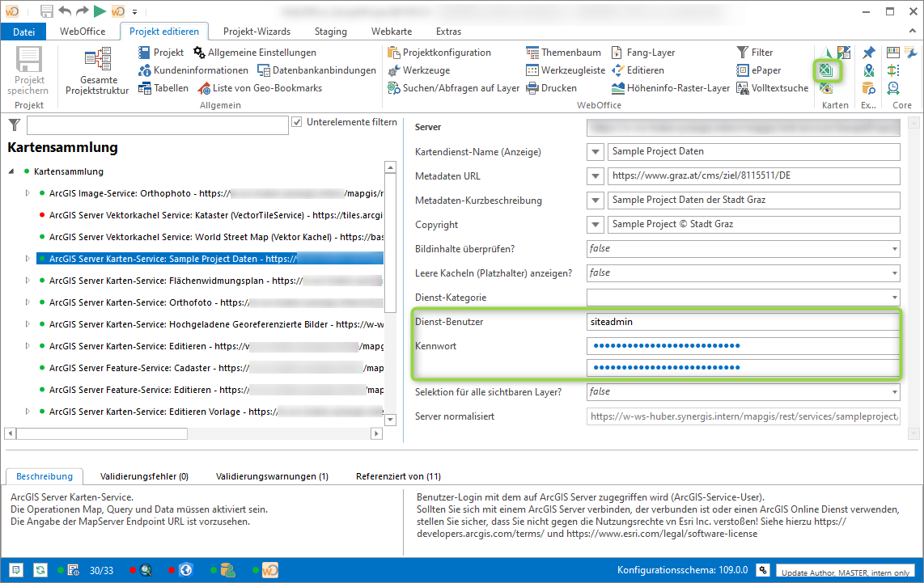Click the refresh icon in status bar
This screenshot has height=583, width=924.
click(40, 570)
